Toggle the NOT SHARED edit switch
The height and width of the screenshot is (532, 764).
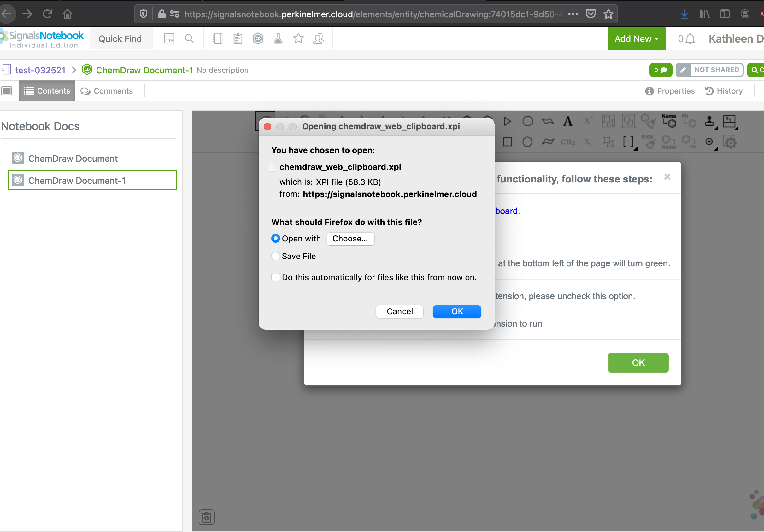709,70
